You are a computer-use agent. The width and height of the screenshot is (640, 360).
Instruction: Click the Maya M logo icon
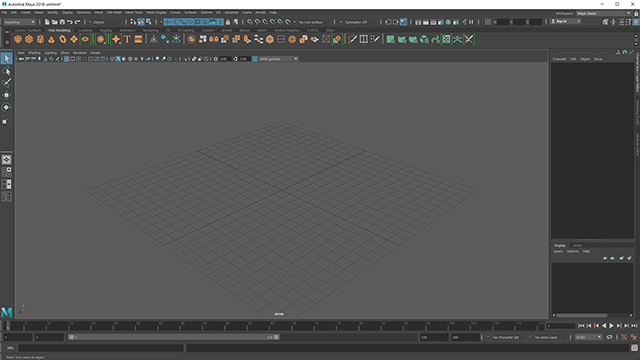[6, 312]
